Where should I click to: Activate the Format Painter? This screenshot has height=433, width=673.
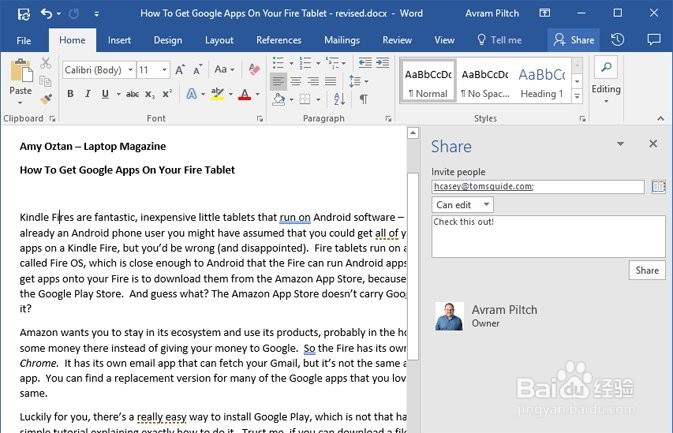click(x=45, y=100)
